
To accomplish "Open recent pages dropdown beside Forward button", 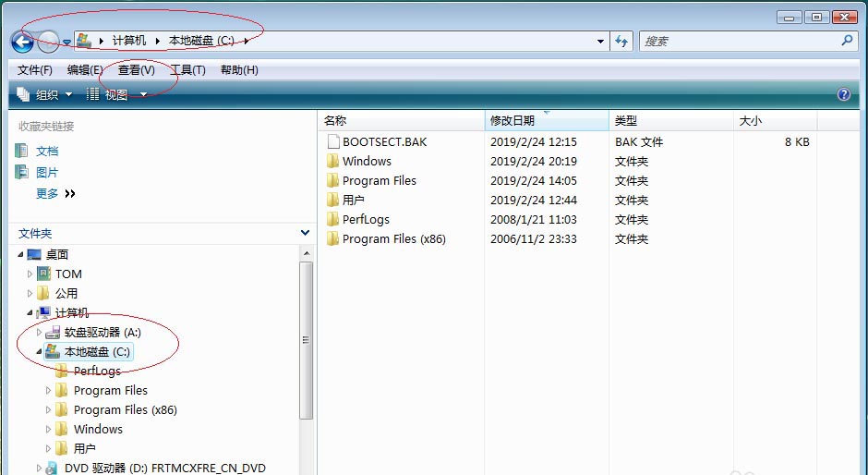I will pyautogui.click(x=66, y=43).
